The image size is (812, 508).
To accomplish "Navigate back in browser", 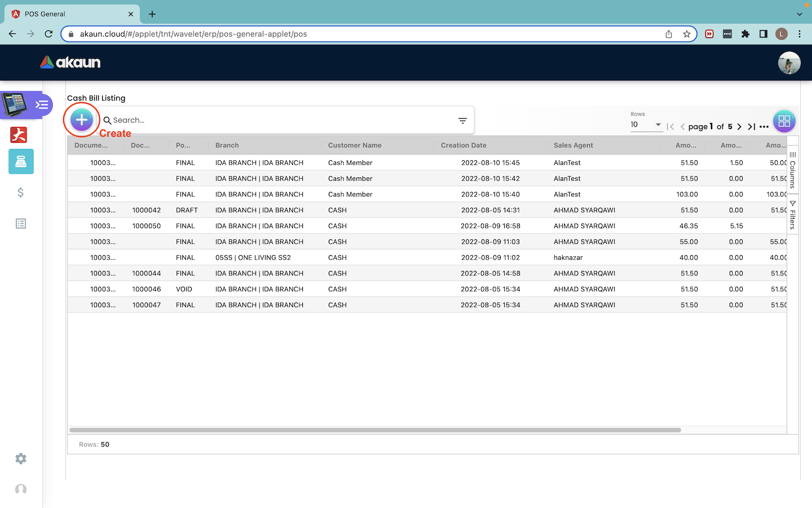I will tap(12, 34).
